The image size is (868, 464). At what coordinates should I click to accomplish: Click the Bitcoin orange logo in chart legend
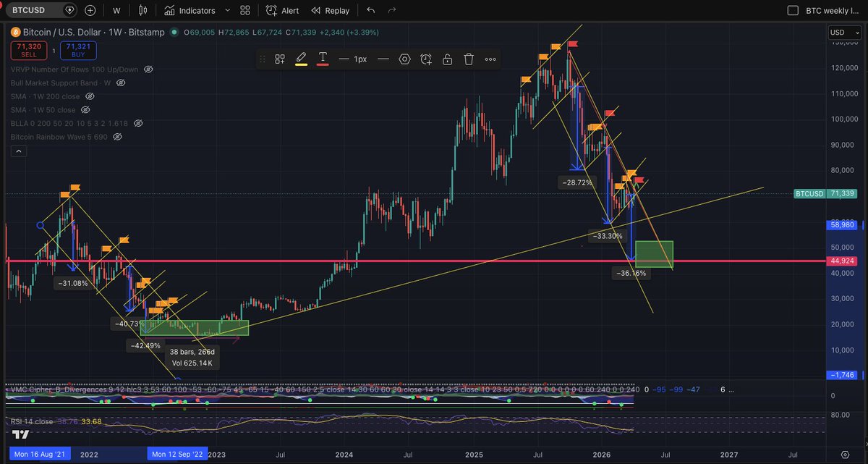[17, 33]
